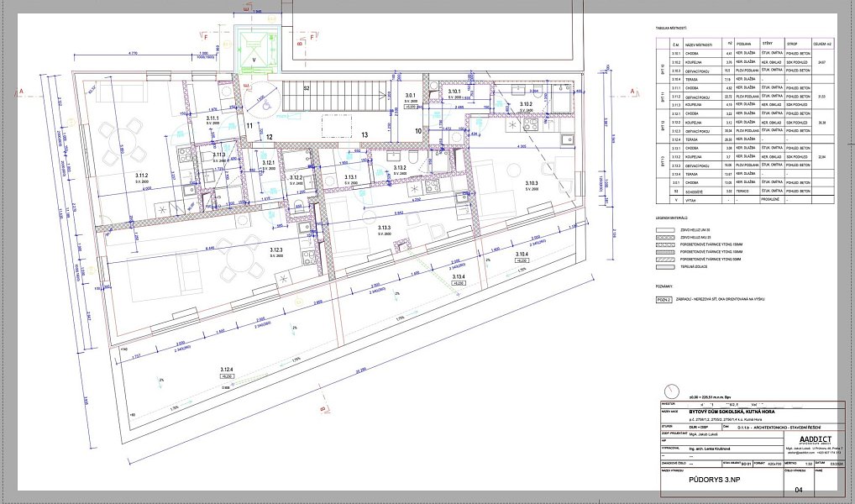This screenshot has height=504, width=855.
Task: Click the VÝTAH row in room table
Action: (x=753, y=200)
